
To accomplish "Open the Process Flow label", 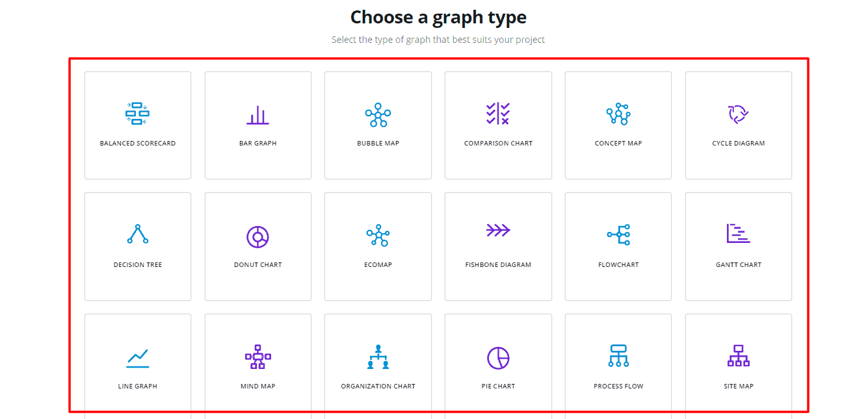I will pos(618,387).
